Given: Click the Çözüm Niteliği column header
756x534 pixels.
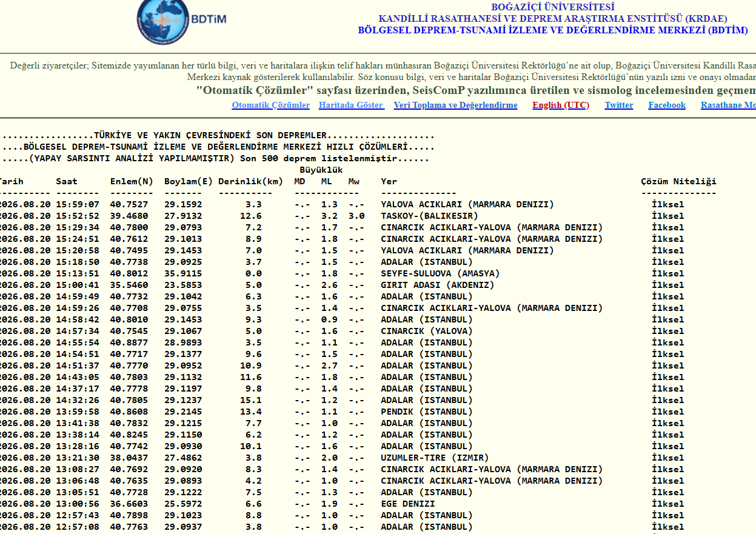Looking at the screenshot, I should (678, 181).
